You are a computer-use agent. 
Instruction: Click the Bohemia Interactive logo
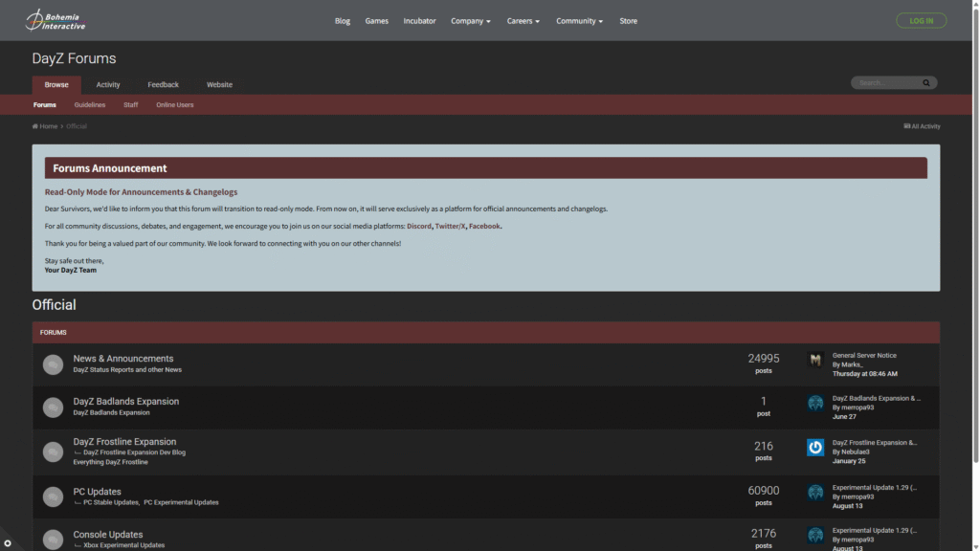[x=56, y=21]
